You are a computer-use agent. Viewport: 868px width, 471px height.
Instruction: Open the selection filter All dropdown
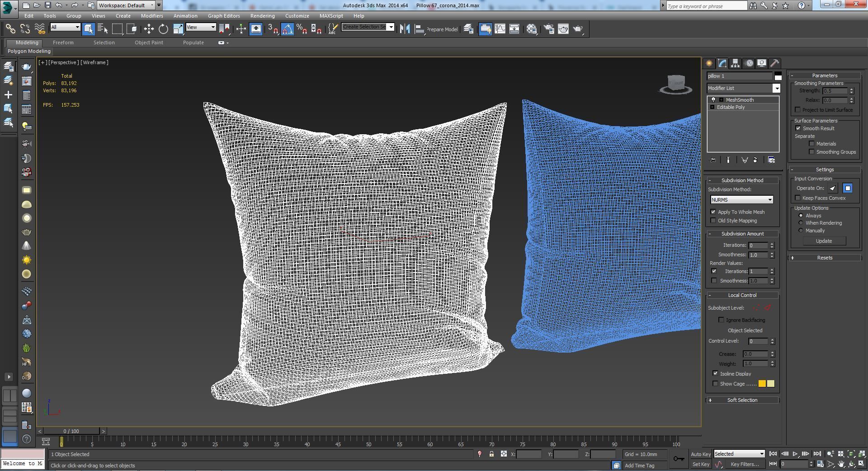coord(65,27)
